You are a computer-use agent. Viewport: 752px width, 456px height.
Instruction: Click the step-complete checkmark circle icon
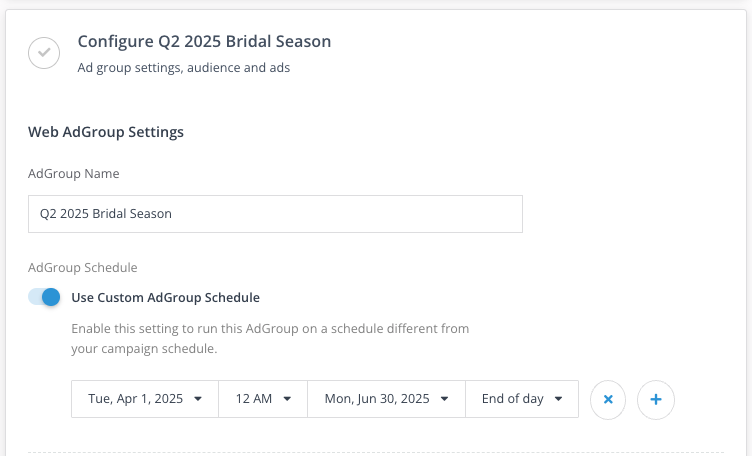tap(44, 53)
